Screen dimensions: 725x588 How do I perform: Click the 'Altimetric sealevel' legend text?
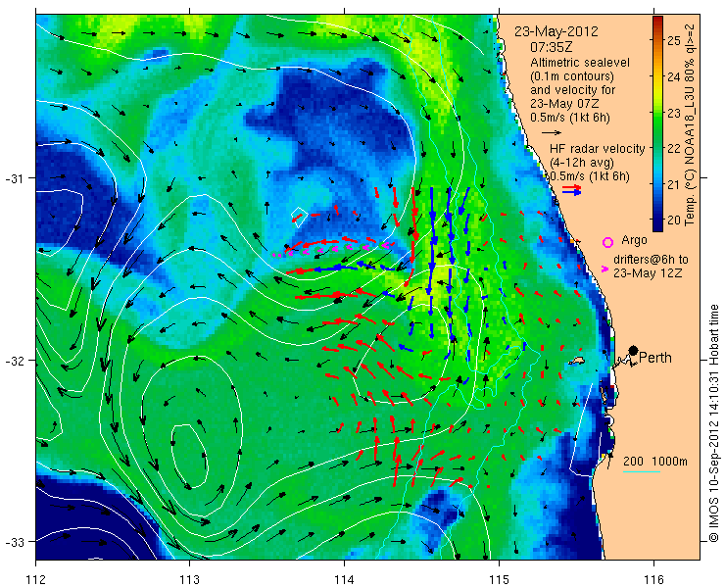(x=580, y=63)
